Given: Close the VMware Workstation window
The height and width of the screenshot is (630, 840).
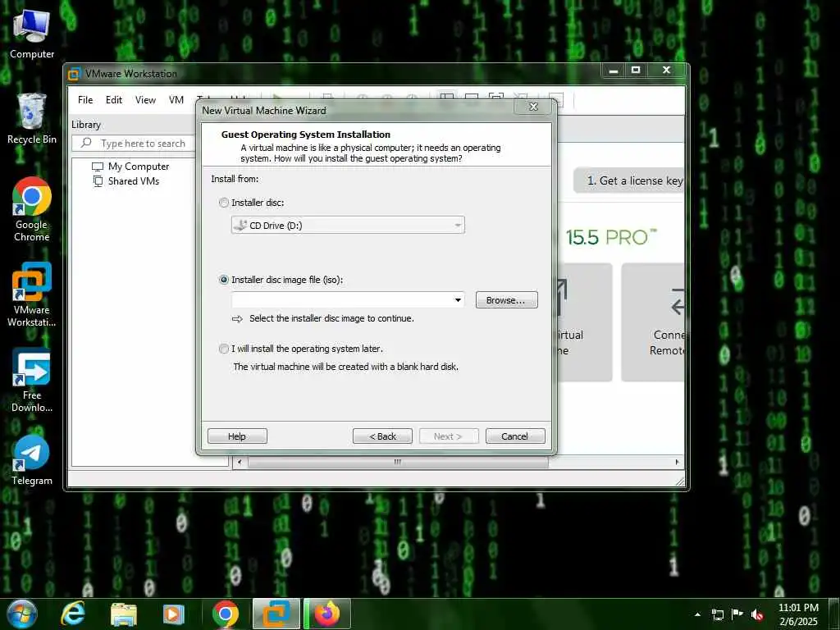Looking at the screenshot, I should pyautogui.click(x=666, y=71).
